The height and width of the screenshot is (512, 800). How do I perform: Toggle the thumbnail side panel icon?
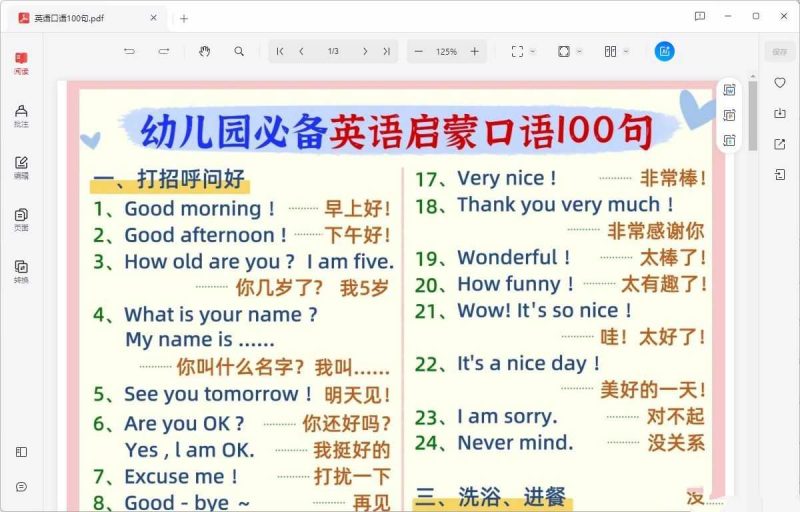click(x=21, y=452)
